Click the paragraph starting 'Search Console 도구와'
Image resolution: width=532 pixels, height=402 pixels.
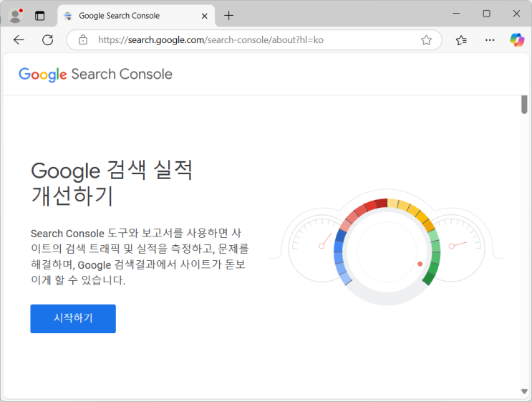click(140, 257)
